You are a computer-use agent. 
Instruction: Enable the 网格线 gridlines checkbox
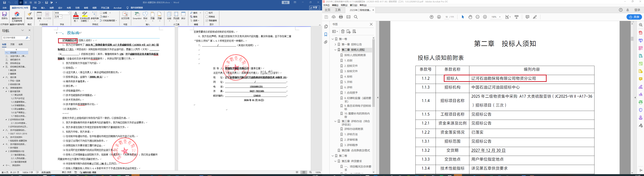tap(207, 17)
